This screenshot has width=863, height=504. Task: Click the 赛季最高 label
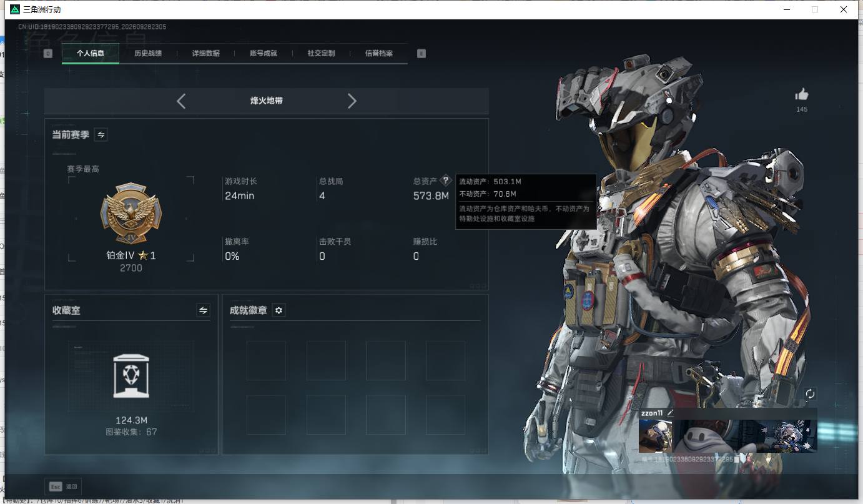[83, 169]
